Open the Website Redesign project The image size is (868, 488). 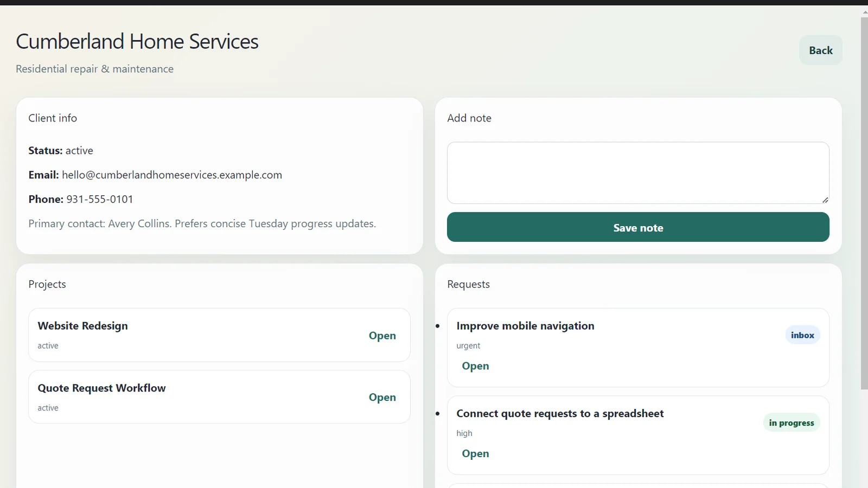[382, 336]
